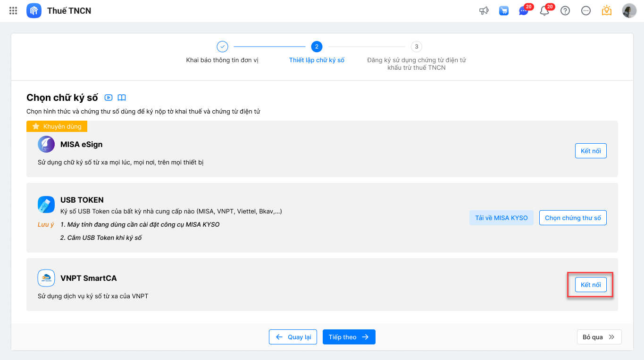
Task: Click Tải về MISA KYSO button
Action: click(502, 218)
